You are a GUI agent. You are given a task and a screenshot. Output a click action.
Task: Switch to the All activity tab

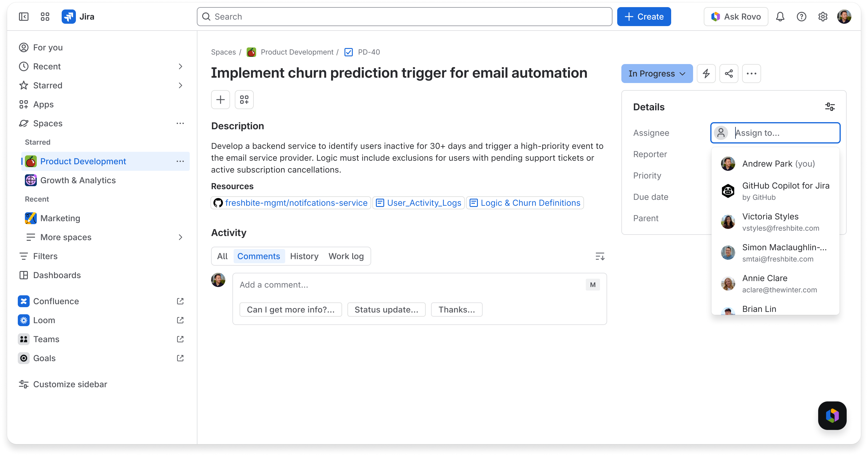(x=222, y=256)
